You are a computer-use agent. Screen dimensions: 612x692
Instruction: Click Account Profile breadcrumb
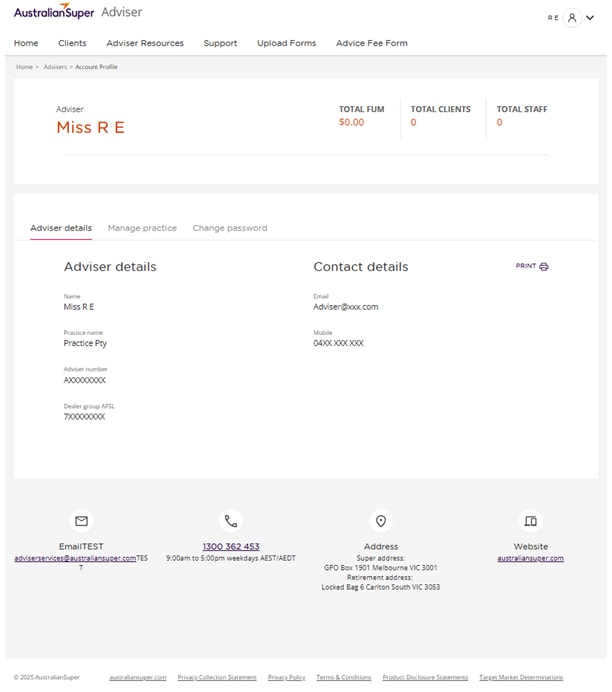click(96, 67)
